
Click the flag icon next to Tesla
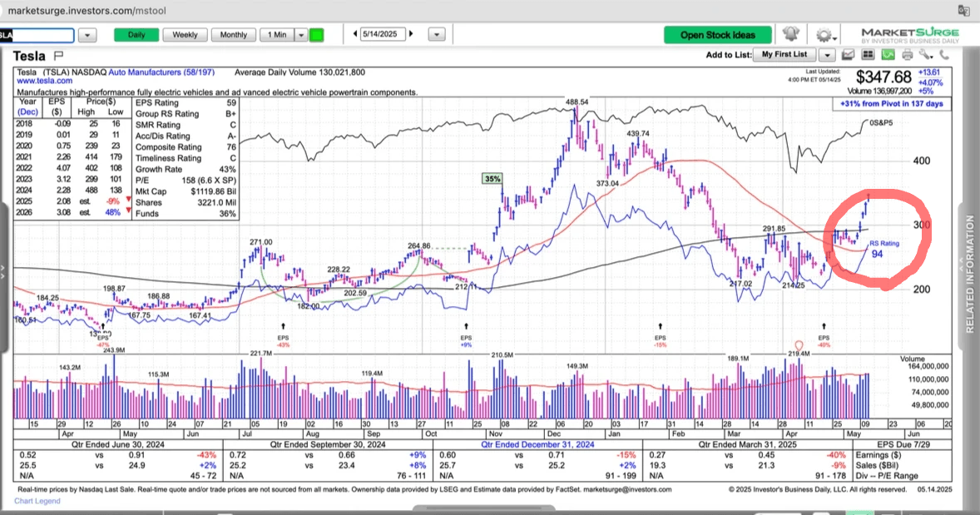pos(59,56)
